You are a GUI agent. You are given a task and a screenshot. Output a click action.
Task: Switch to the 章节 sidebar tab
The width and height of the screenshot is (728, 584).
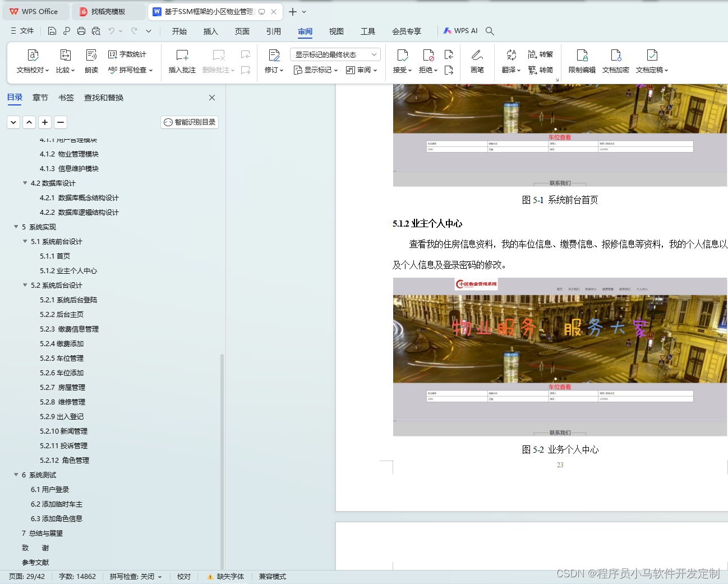[40, 97]
